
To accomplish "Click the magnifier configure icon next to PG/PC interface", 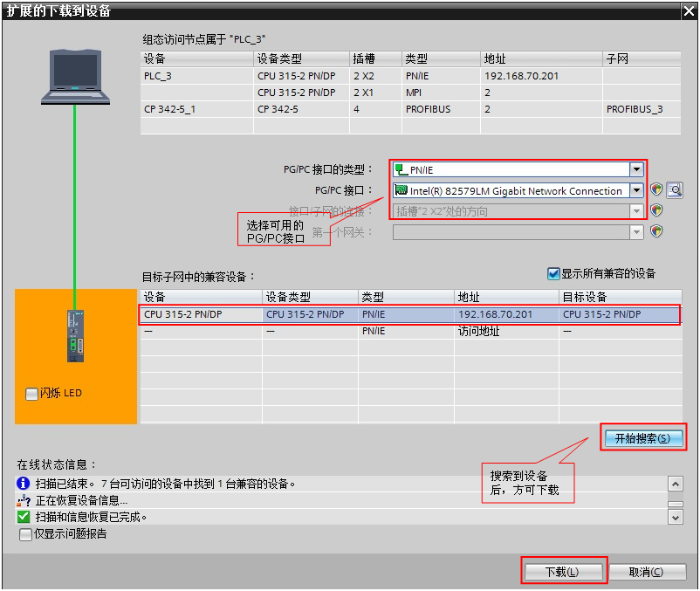I will (x=675, y=190).
